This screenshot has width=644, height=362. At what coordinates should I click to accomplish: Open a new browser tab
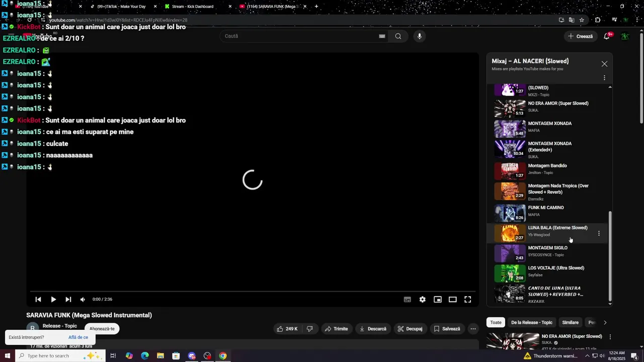pyautogui.click(x=316, y=7)
